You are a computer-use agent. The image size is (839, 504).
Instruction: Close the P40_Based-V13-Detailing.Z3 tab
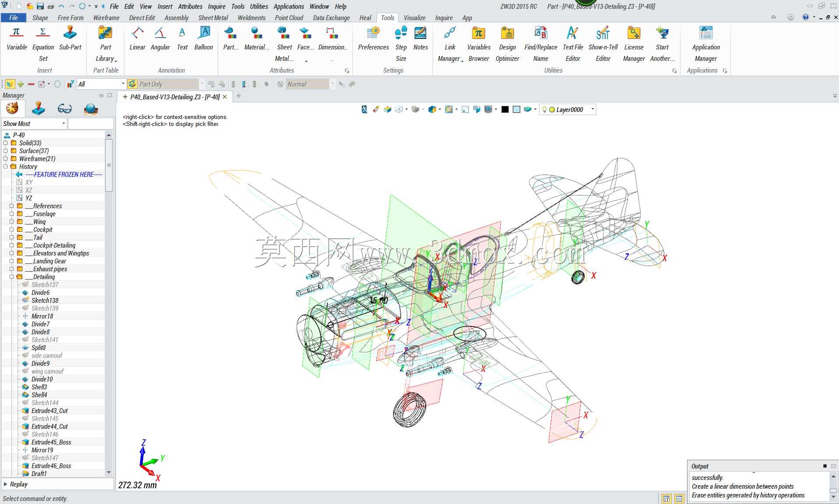(x=225, y=97)
